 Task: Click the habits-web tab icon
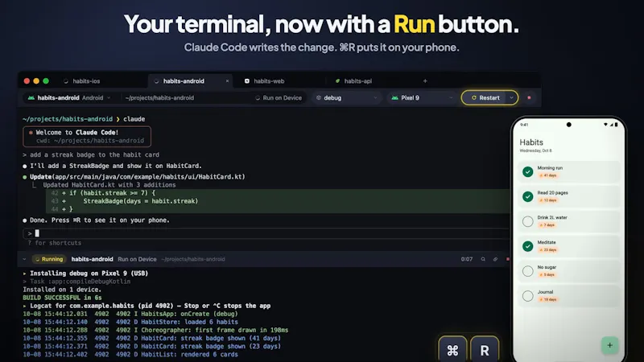coord(247,81)
